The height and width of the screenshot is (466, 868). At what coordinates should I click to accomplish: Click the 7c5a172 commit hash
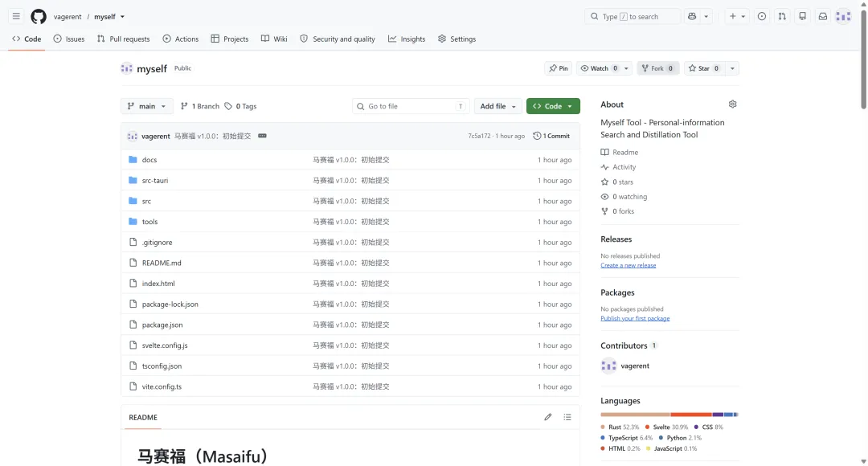coord(479,136)
